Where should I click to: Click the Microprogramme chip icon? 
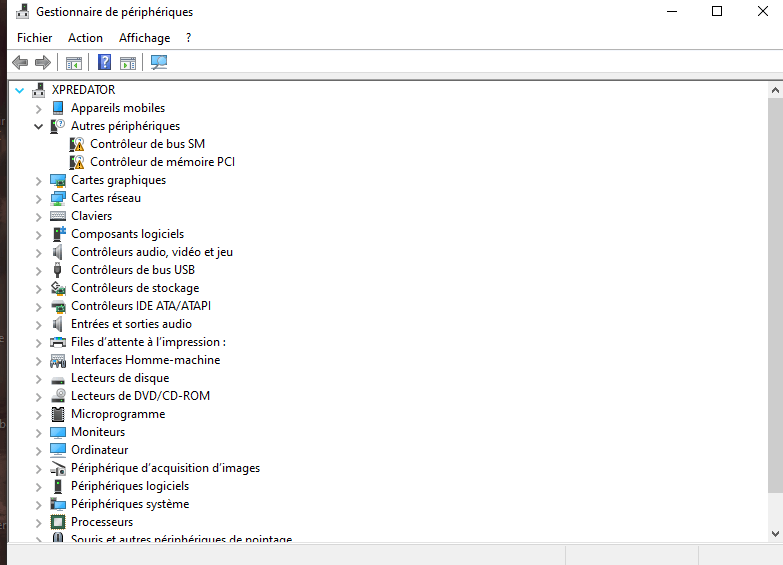tap(58, 414)
